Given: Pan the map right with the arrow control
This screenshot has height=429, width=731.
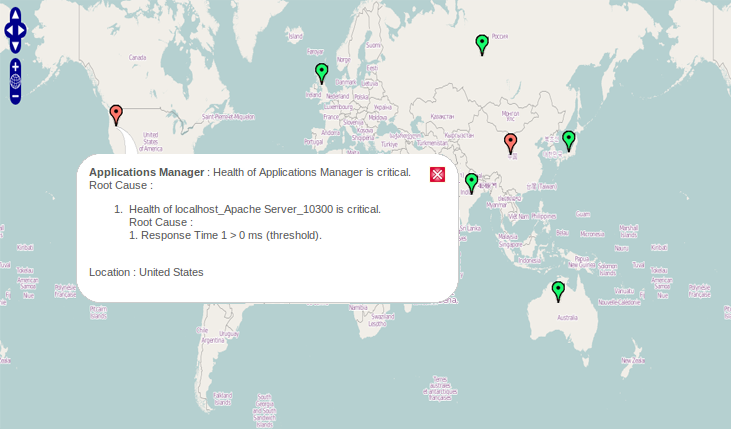Looking at the screenshot, I should [21, 30].
